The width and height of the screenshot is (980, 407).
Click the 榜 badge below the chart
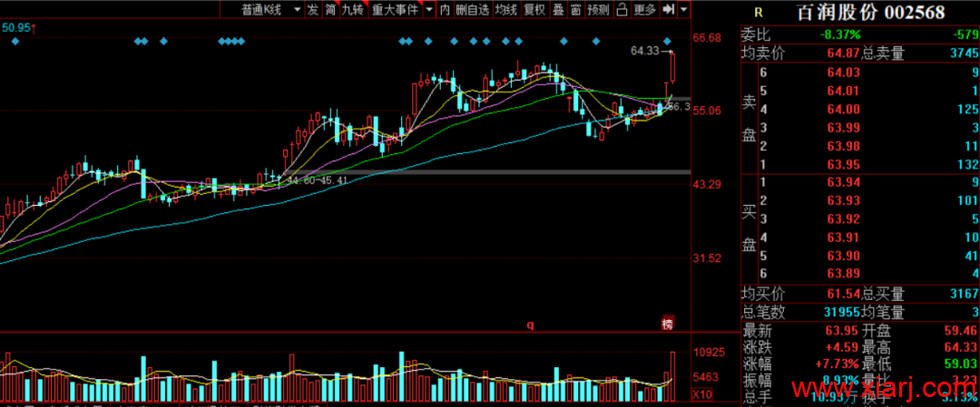coord(668,325)
